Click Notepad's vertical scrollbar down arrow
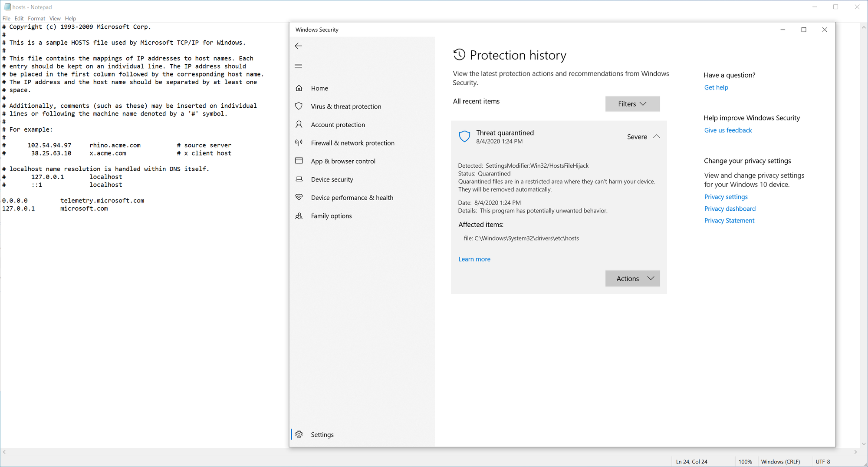This screenshot has height=467, width=868. (864, 444)
